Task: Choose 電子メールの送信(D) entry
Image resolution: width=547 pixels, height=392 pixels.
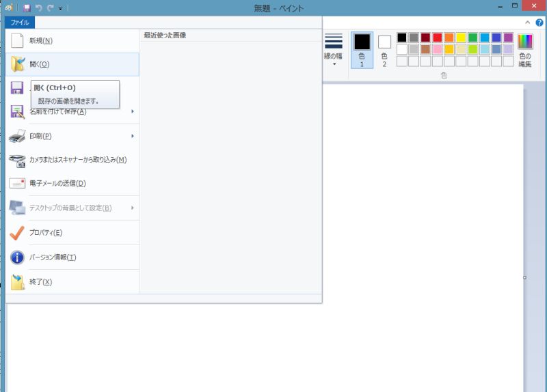Action: 72,183
